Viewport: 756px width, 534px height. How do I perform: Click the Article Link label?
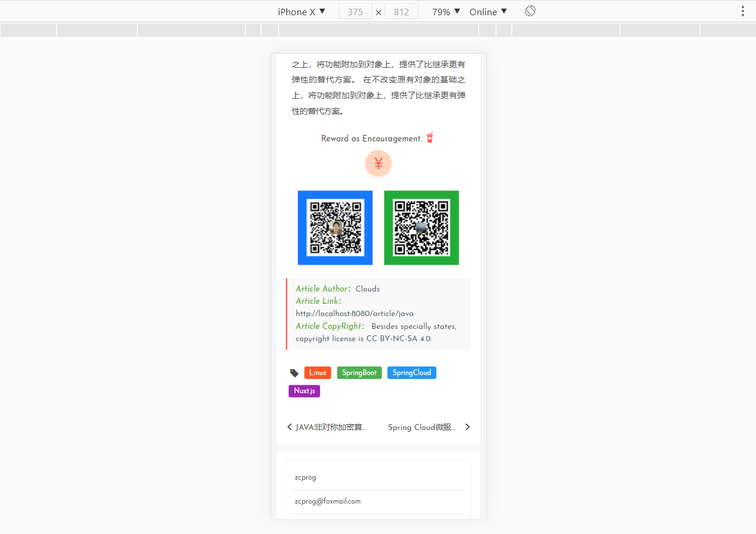(318, 301)
